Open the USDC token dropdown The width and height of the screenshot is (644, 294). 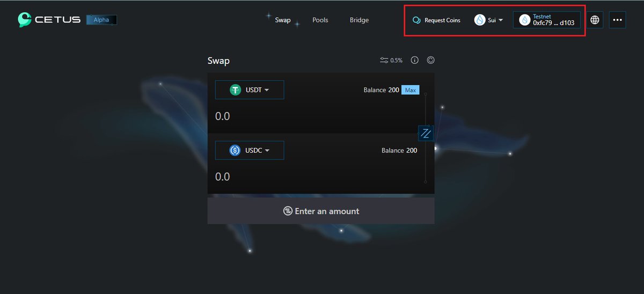point(250,150)
